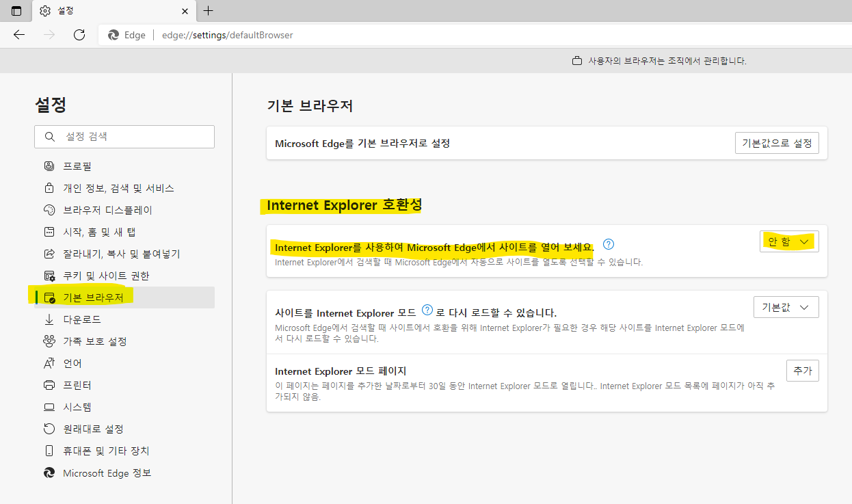This screenshot has width=852, height=504.
Task: Select 다운로드 in the settings sidebar
Action: pyautogui.click(x=124, y=319)
